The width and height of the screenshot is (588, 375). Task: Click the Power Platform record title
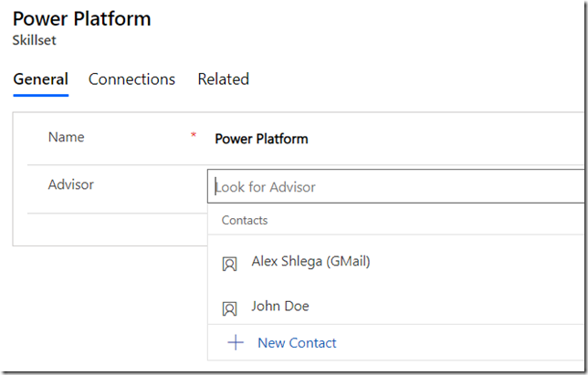click(x=82, y=19)
